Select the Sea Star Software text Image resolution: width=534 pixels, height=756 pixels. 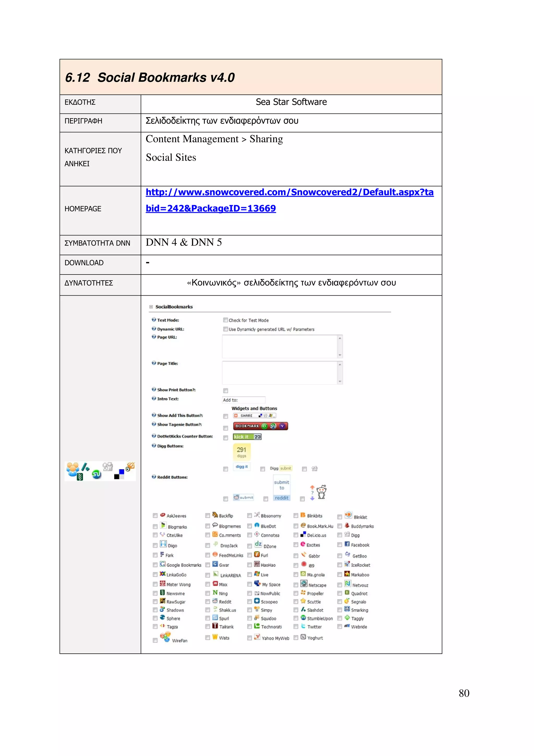tap(291, 102)
